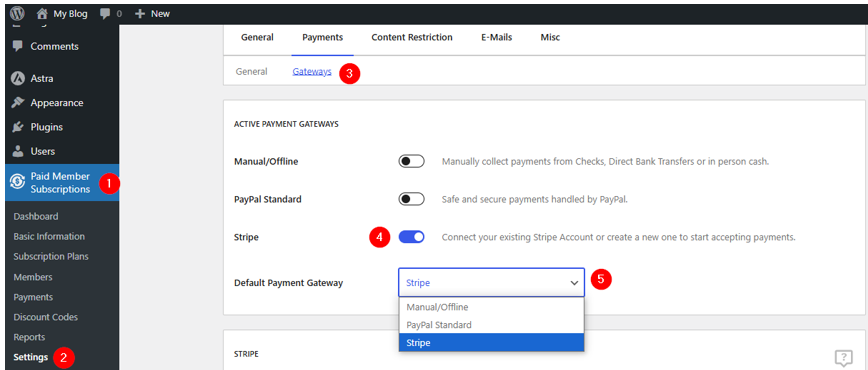868x370 pixels.
Task: Open Discount Codes submenu item
Action: pos(45,317)
